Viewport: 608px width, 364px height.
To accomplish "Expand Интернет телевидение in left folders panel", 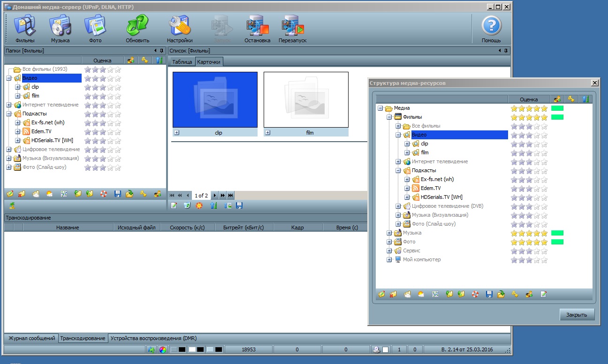I will point(9,105).
